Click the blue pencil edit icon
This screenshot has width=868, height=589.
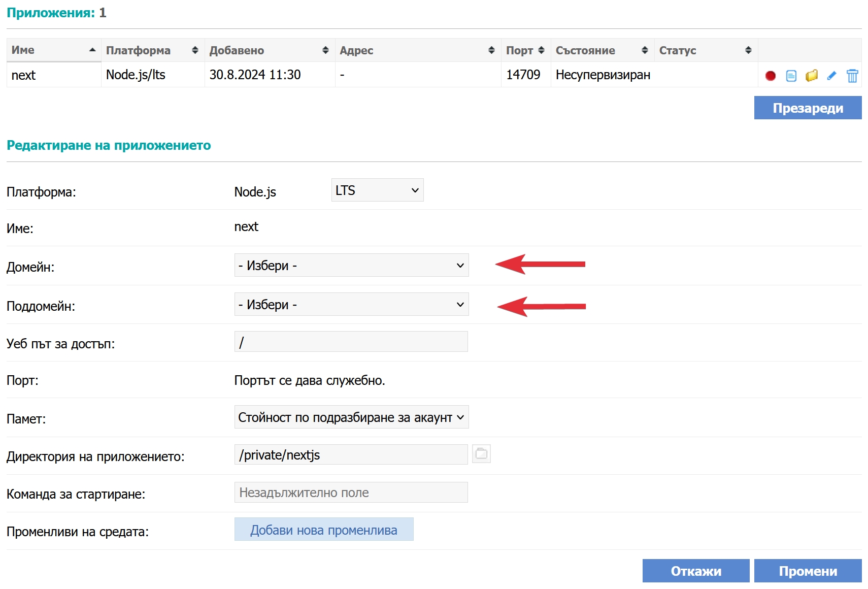click(x=831, y=76)
